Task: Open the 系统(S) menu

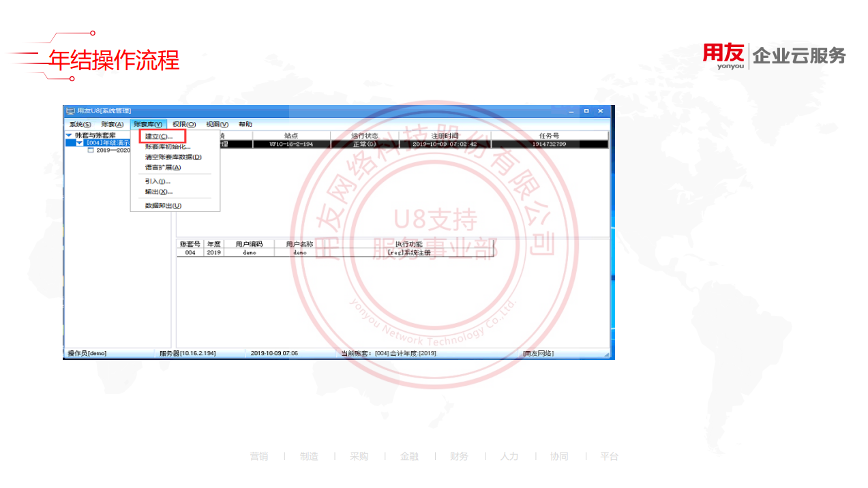Action: (80, 124)
